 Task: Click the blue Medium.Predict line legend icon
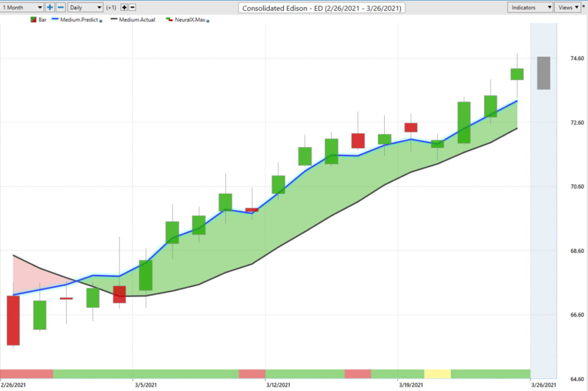point(55,19)
